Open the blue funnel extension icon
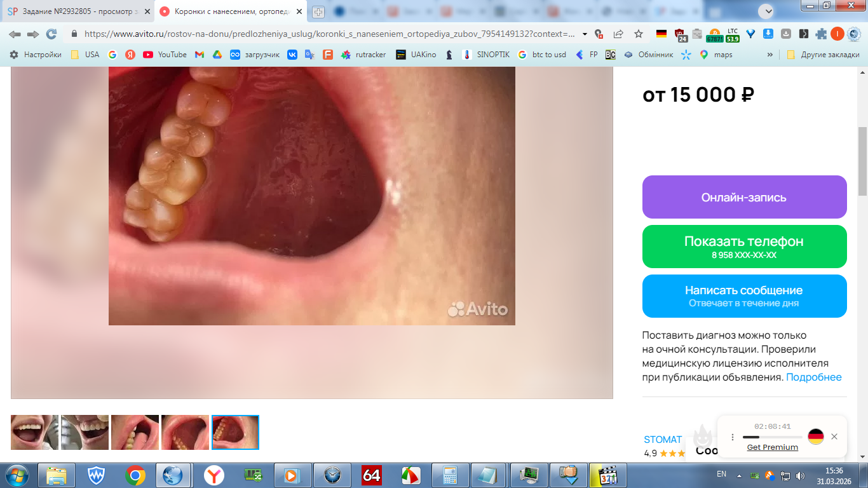 [750, 34]
